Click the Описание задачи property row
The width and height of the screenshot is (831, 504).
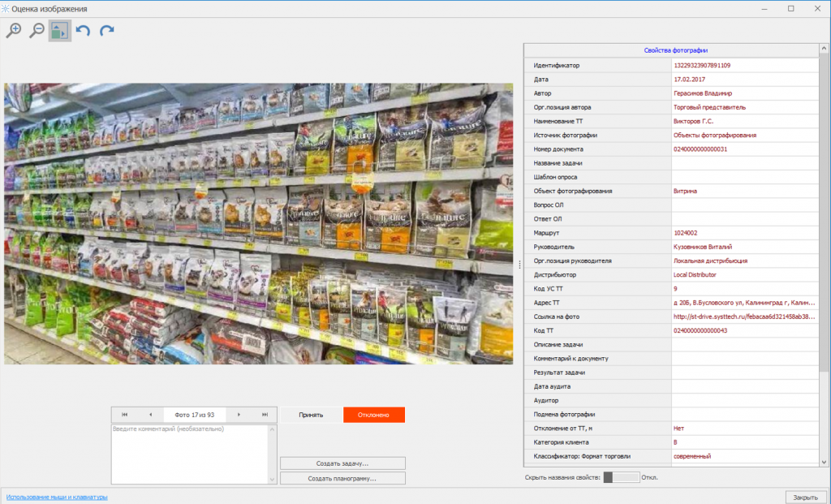point(671,344)
